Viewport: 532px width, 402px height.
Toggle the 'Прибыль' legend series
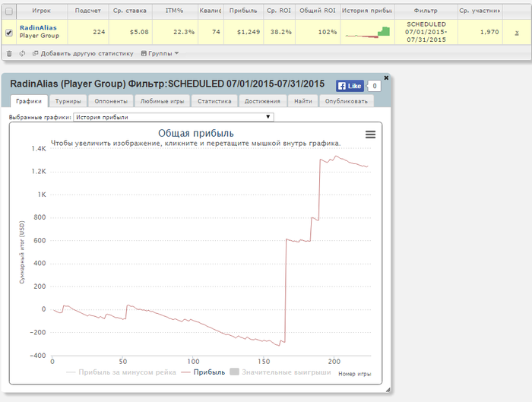click(203, 372)
